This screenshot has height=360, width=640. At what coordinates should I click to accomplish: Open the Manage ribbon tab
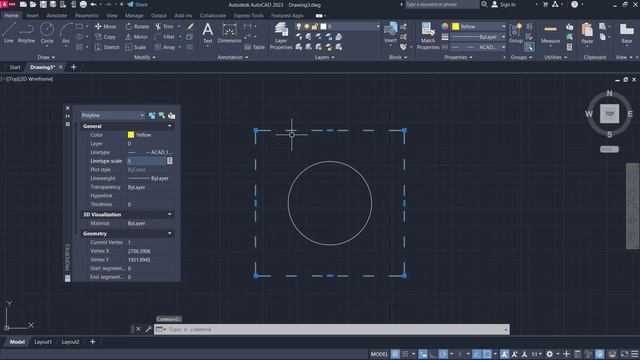(134, 16)
